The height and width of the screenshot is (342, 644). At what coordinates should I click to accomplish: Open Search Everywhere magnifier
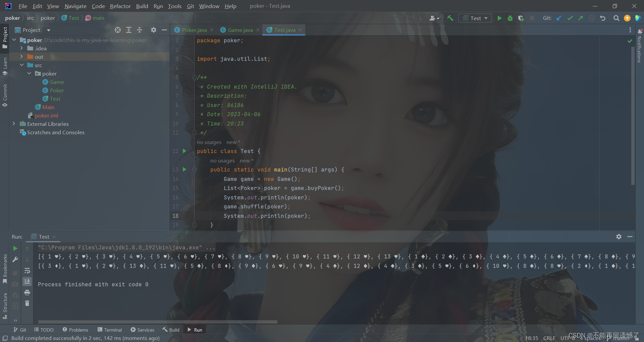tap(616, 18)
